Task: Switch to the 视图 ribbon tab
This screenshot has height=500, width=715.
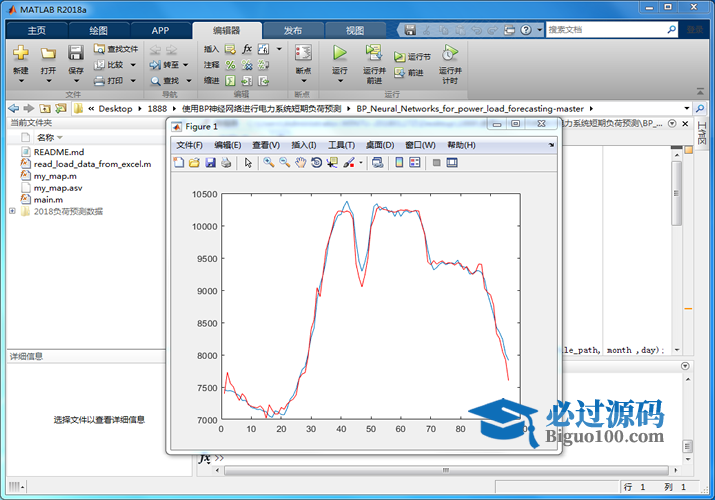Action: coord(355,31)
